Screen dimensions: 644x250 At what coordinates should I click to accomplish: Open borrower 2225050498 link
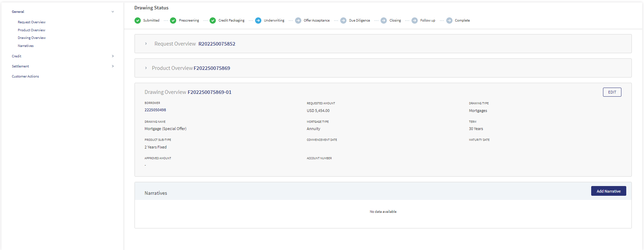[155, 110]
